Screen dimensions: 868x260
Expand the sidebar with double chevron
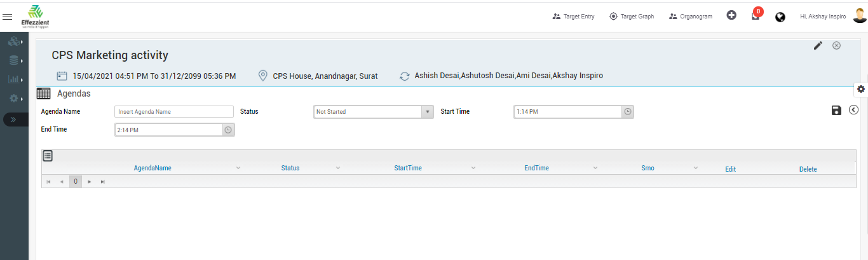pos(14,120)
